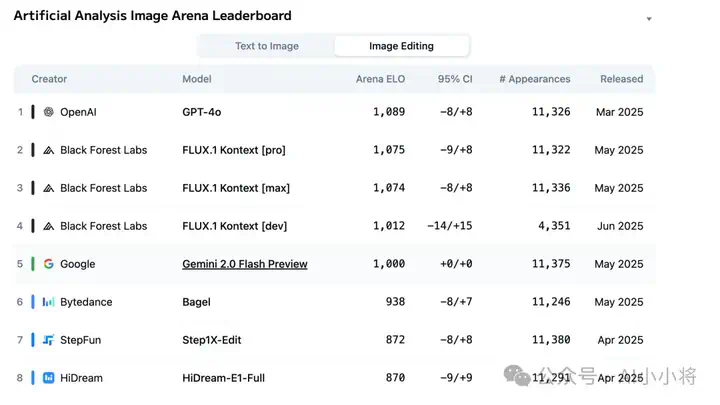
Task: Select the Bagel model row
Action: click(x=335, y=302)
